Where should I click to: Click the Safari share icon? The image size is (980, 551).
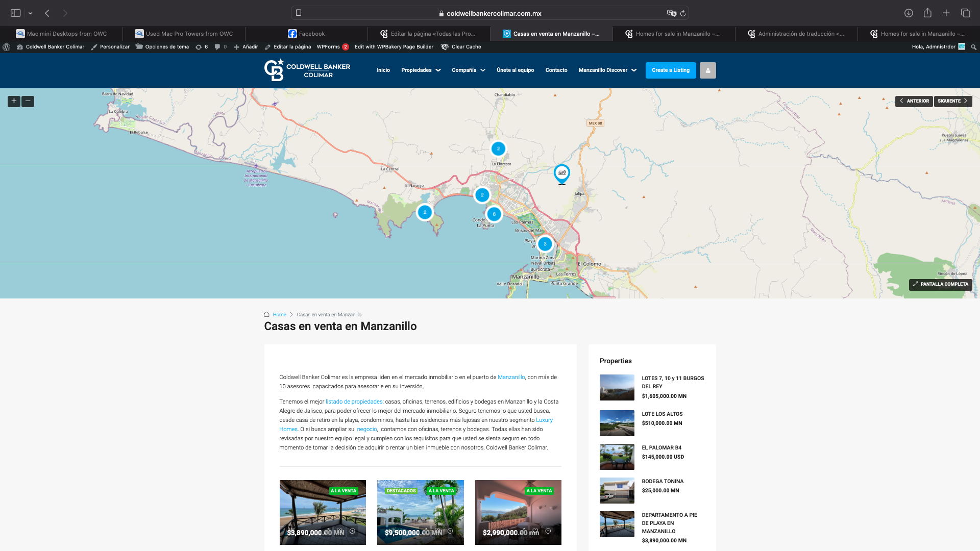pos(927,13)
